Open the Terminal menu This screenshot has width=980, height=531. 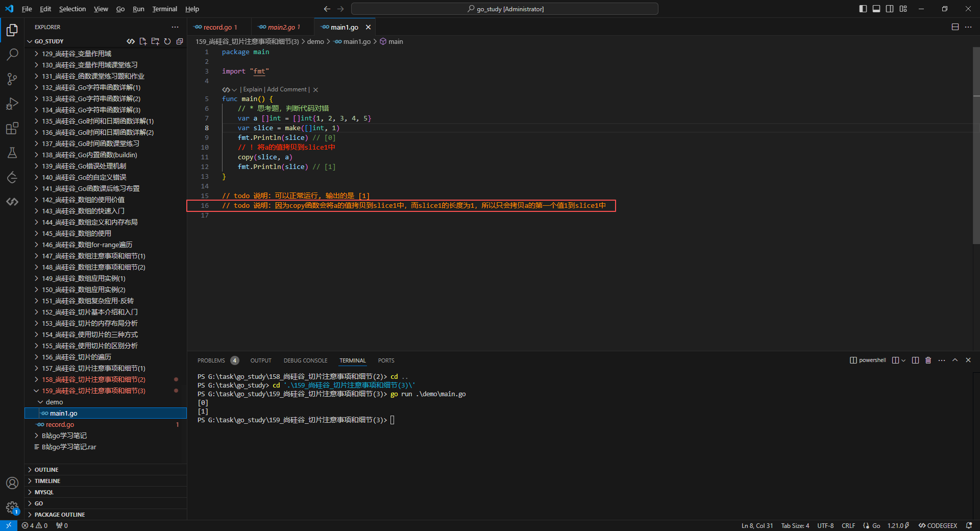[164, 9]
